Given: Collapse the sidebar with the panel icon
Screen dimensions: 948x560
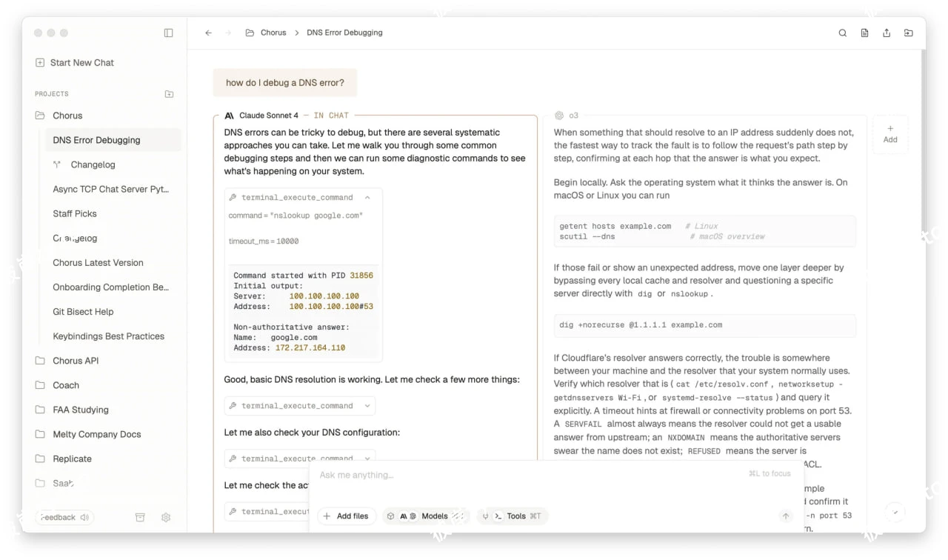Looking at the screenshot, I should point(169,33).
